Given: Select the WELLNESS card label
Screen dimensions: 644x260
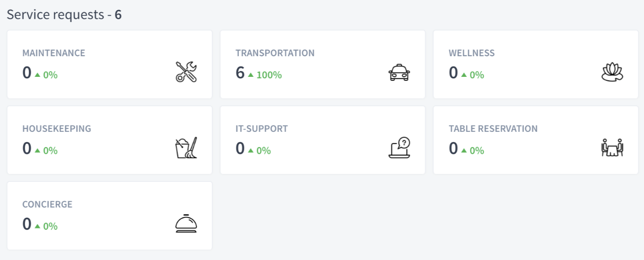Looking at the screenshot, I should click(x=472, y=53).
